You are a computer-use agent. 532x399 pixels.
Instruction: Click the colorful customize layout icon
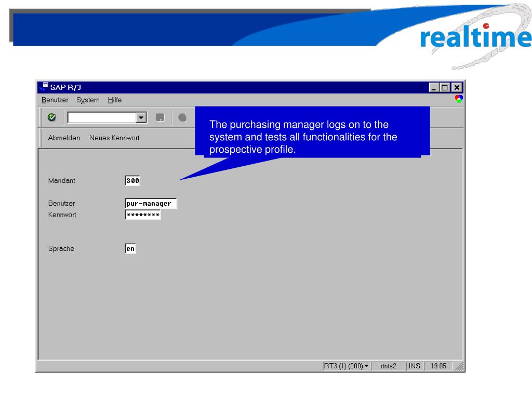click(x=459, y=99)
